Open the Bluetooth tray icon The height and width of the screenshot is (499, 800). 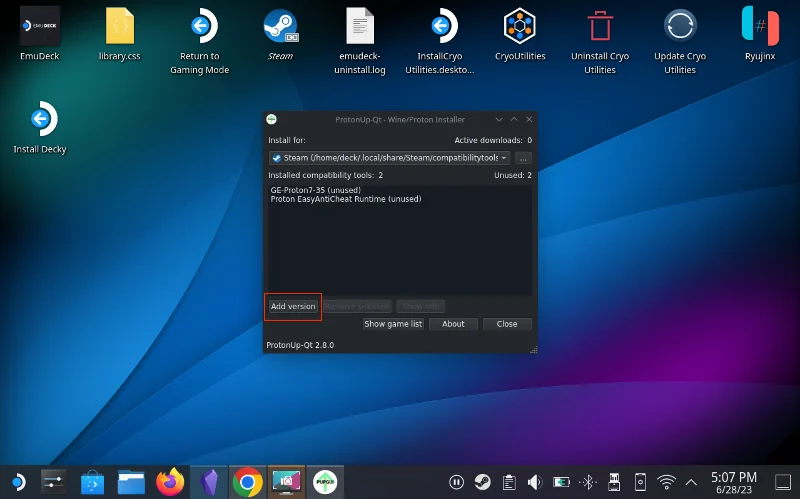coord(588,482)
